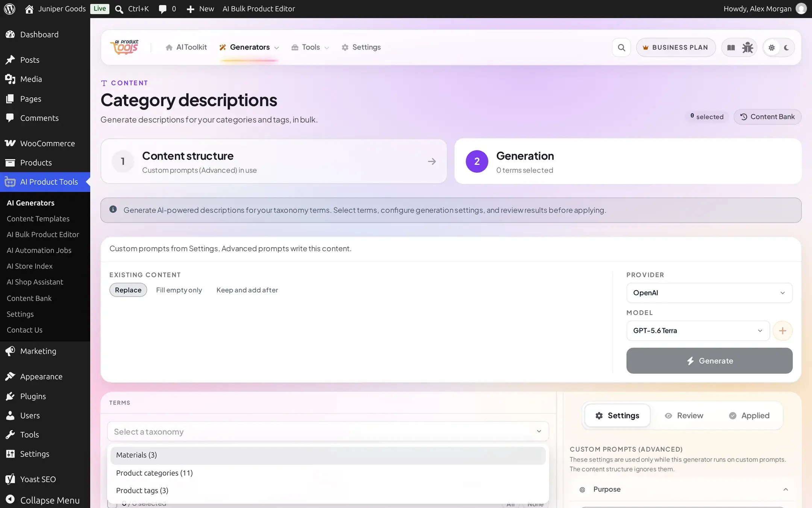Open the Provider OpenAI dropdown
Image resolution: width=812 pixels, height=508 pixels.
point(709,293)
